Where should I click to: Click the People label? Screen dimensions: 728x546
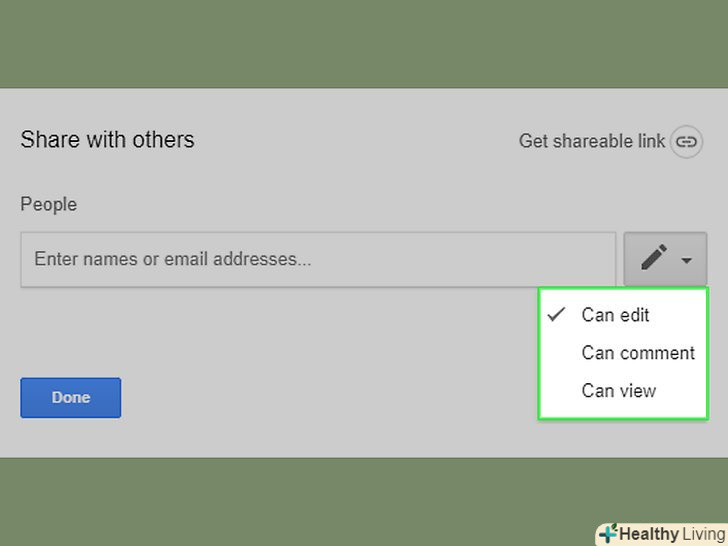click(48, 205)
